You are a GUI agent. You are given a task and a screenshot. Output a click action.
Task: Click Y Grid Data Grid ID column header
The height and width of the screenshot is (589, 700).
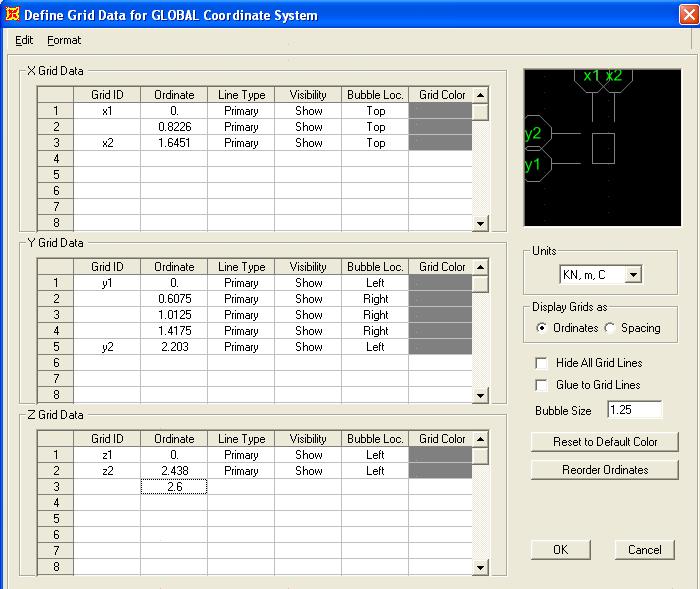tap(107, 267)
